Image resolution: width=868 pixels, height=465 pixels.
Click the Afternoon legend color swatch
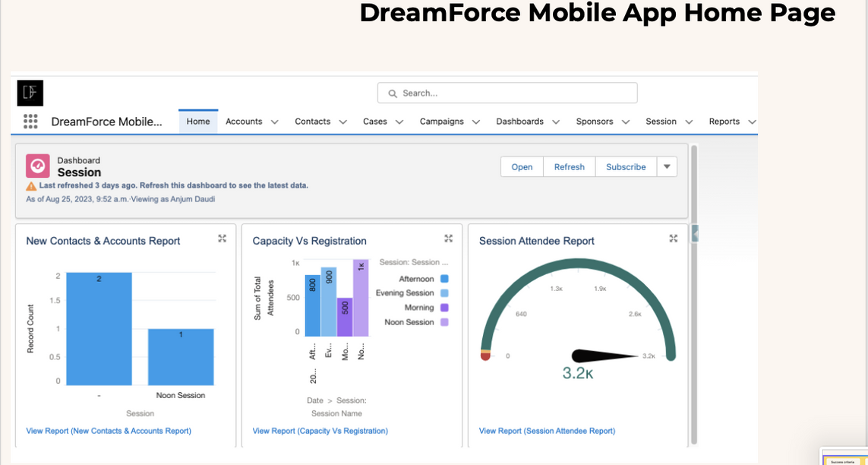tap(444, 279)
